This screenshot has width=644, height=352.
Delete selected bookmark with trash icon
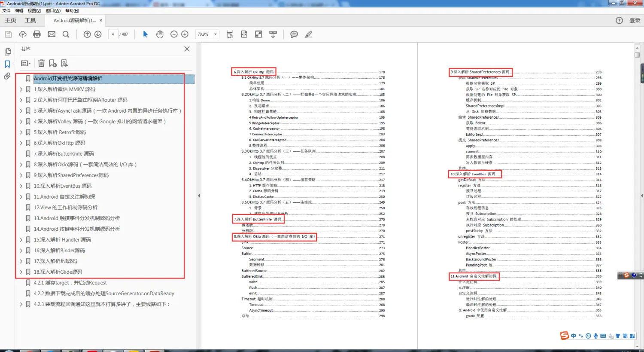41,63
